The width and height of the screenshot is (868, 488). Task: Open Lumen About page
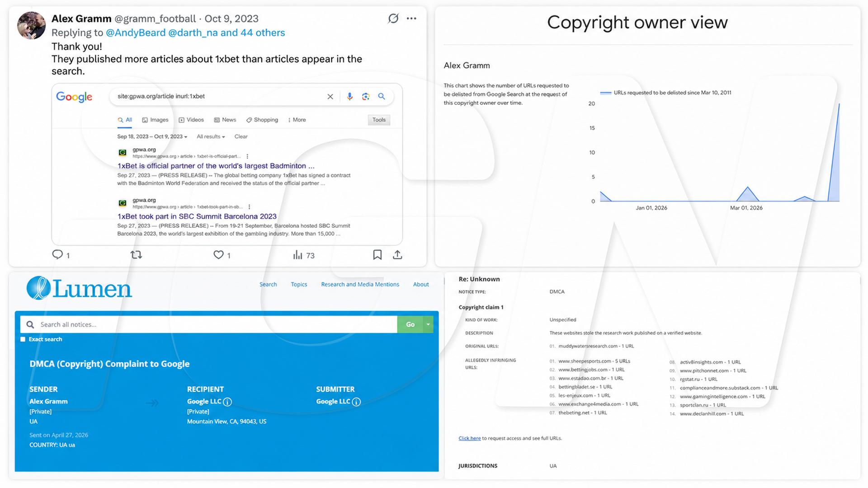point(421,284)
